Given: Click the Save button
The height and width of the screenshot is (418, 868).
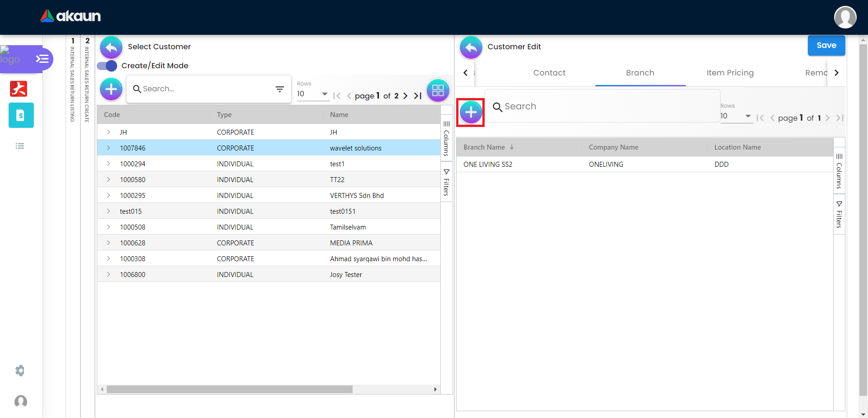Looking at the screenshot, I should click(826, 45).
